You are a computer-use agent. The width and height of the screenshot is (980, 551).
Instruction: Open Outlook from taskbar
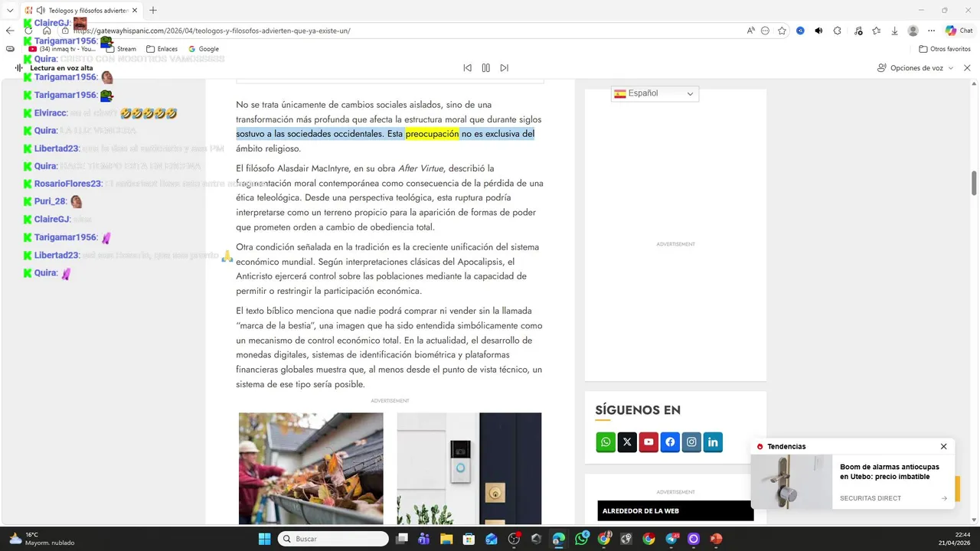click(x=492, y=539)
